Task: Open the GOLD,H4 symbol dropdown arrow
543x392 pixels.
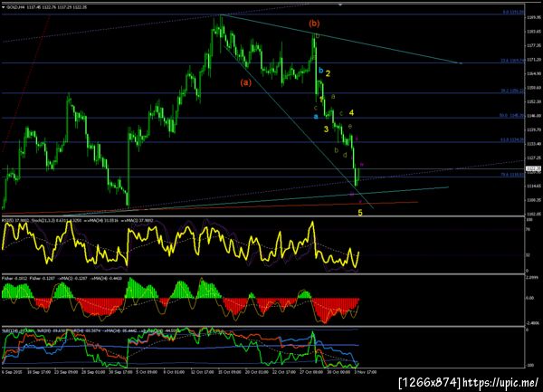Action: (4, 7)
